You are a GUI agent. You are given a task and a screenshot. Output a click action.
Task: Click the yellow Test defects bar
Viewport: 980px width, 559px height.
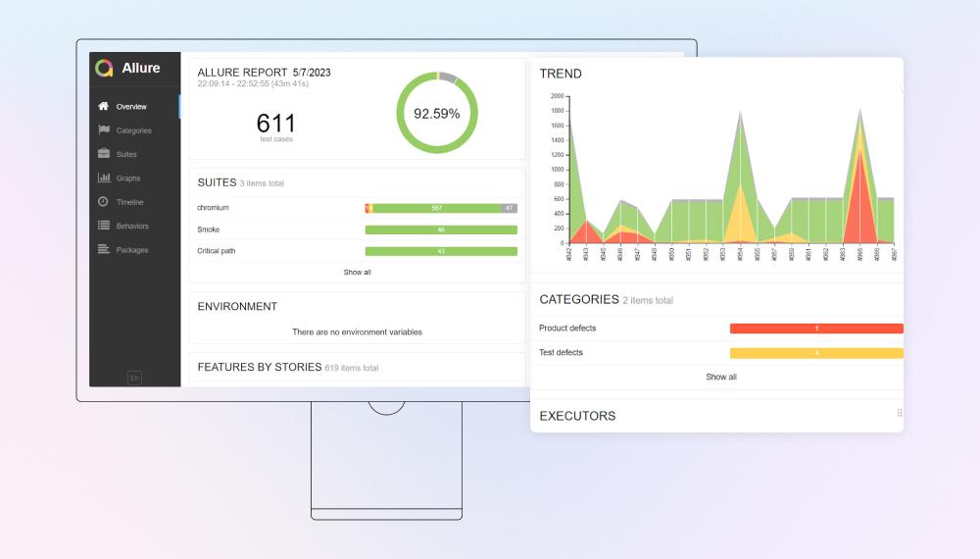coord(815,353)
